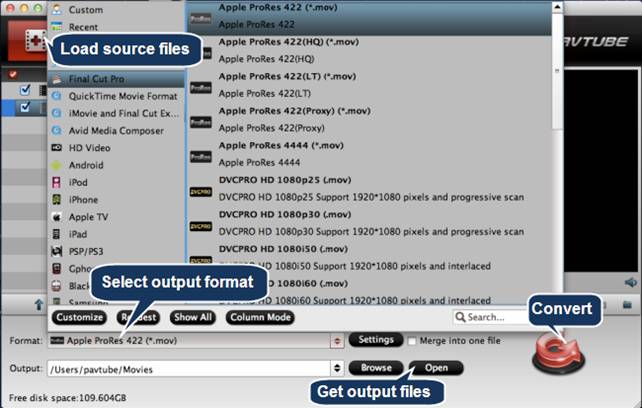The image size is (642, 408).
Task: Click the HD Video icon
Action: coord(57,147)
